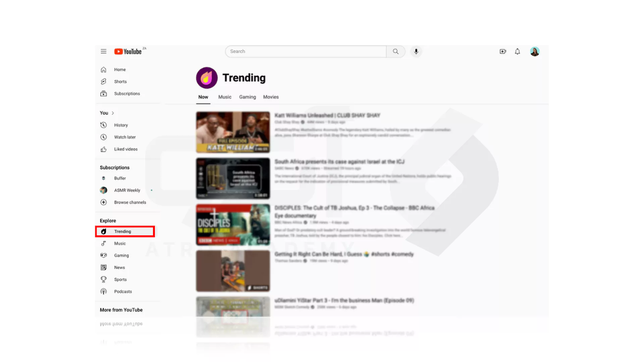Image resolution: width=644 pixels, height=362 pixels.
Task: Click the Shorts sidebar icon
Action: (103, 81)
